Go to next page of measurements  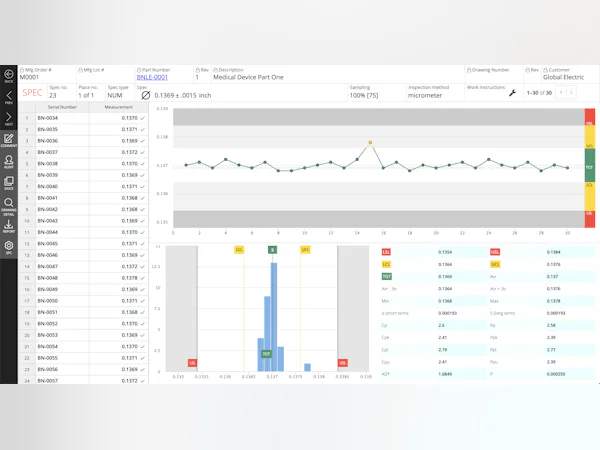coord(571,92)
